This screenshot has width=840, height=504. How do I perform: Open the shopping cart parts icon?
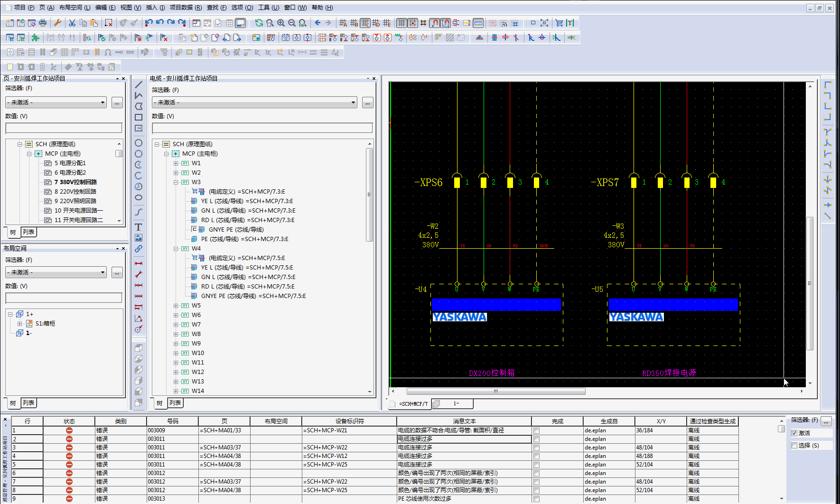559,23
